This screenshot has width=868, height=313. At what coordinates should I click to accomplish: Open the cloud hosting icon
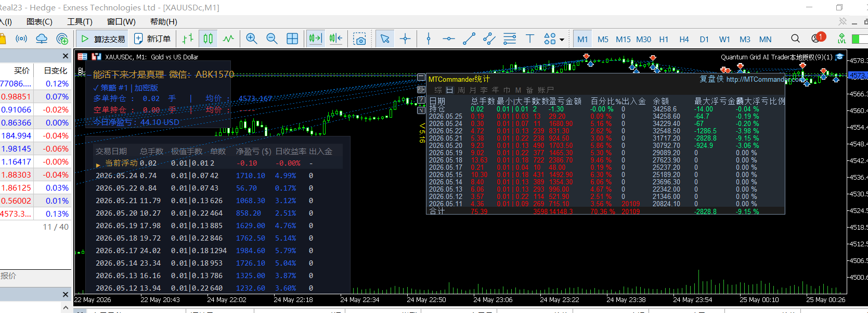pos(42,39)
